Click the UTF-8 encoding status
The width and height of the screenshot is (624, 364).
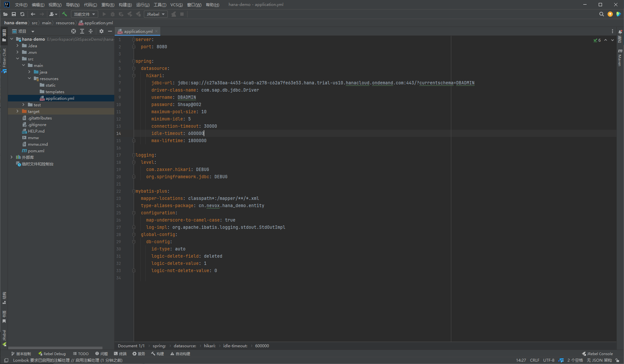(x=548, y=360)
